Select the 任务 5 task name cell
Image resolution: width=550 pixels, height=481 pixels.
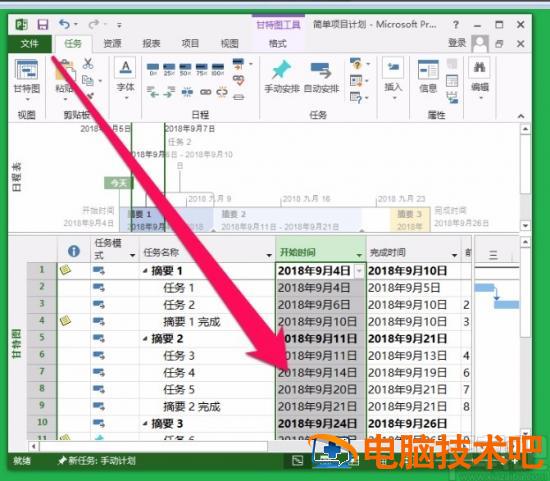[x=207, y=389]
